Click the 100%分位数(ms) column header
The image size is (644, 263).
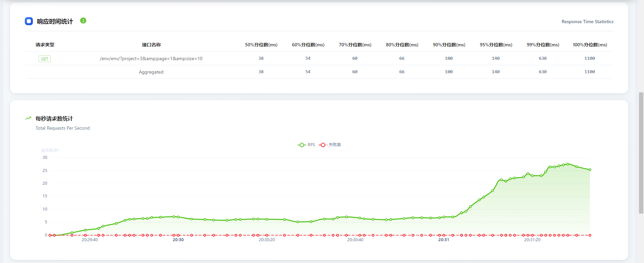point(590,45)
